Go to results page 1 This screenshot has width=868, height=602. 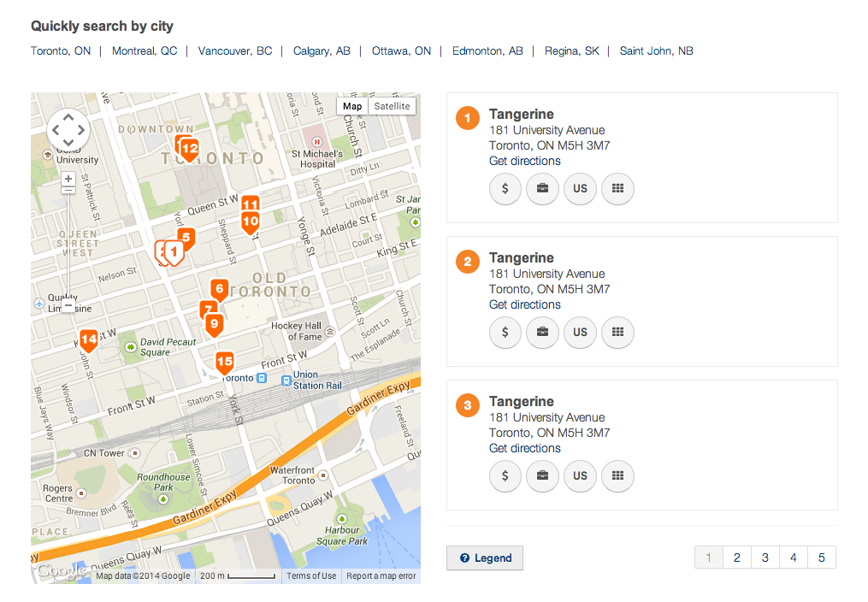[x=709, y=558]
